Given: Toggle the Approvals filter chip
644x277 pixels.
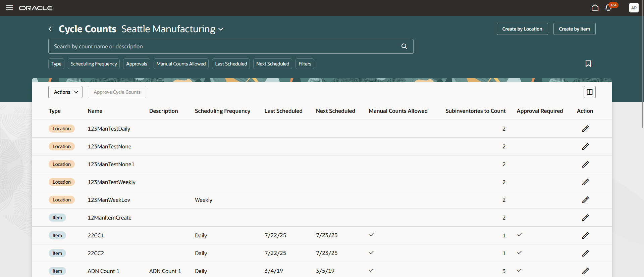Looking at the screenshot, I should pos(137,64).
